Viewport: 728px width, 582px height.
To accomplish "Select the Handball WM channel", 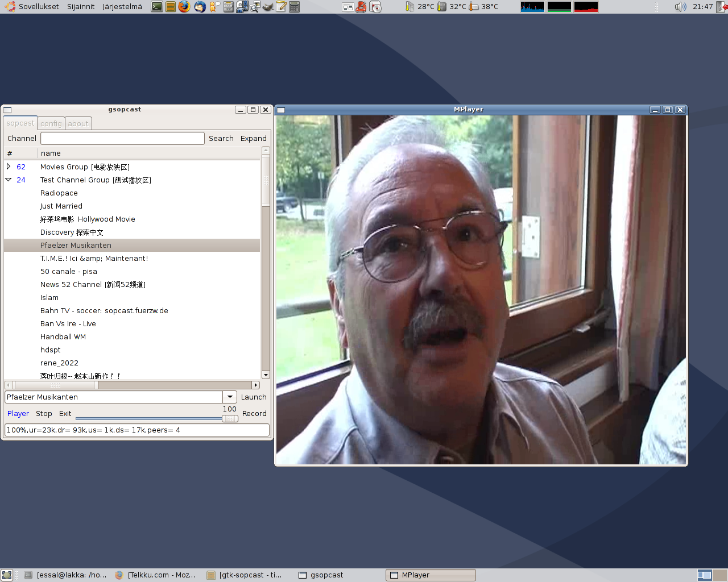I will pos(132,337).
